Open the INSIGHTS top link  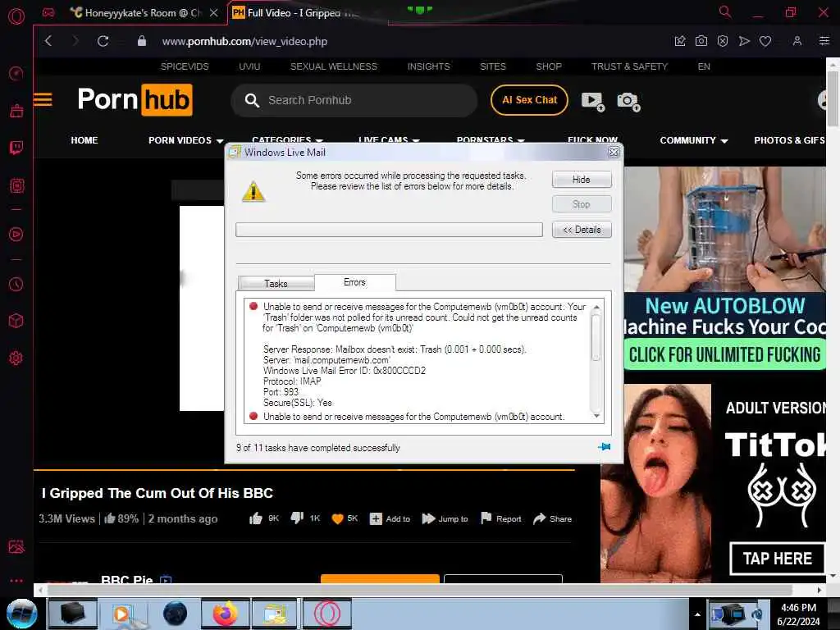click(428, 66)
